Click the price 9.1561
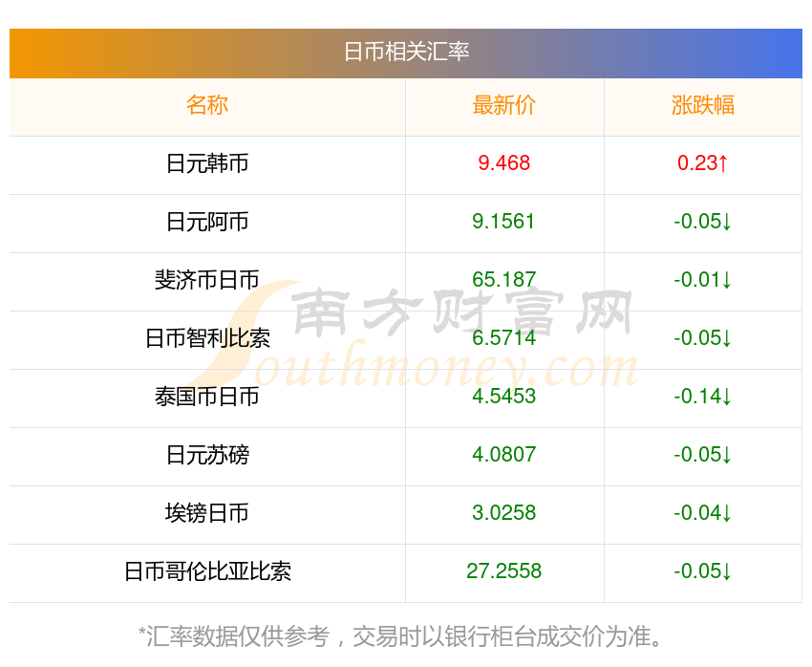This screenshot has height=667, width=812. 503,222
